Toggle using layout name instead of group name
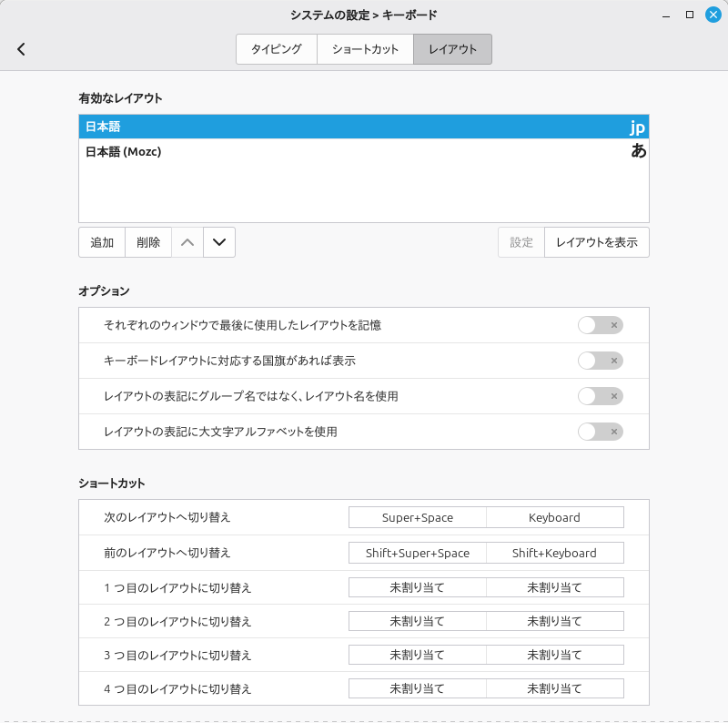The width and height of the screenshot is (728, 723). coord(601,396)
